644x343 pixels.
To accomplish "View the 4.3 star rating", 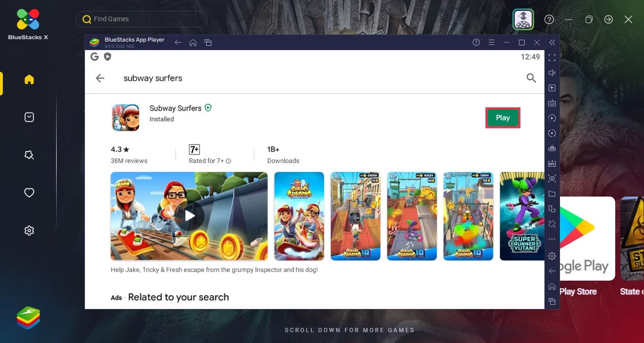I will point(120,149).
